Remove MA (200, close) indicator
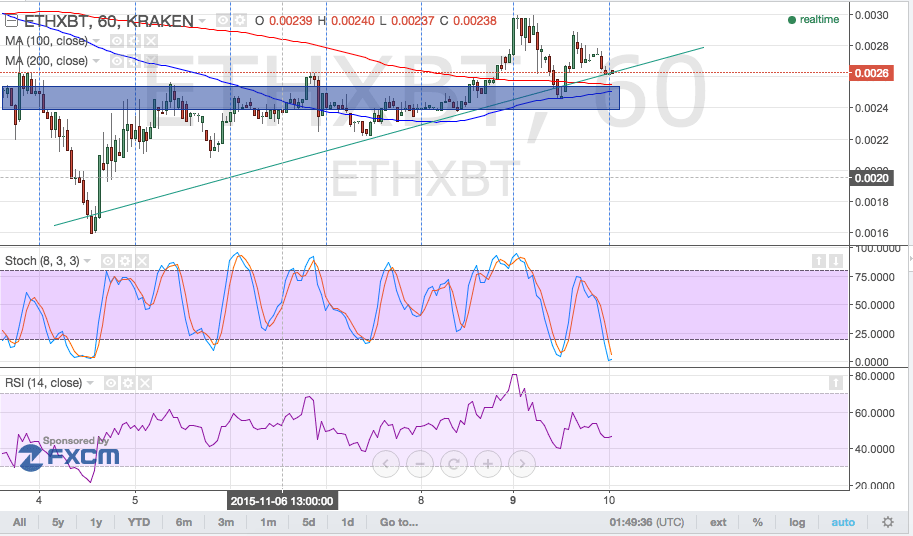 (x=151, y=61)
